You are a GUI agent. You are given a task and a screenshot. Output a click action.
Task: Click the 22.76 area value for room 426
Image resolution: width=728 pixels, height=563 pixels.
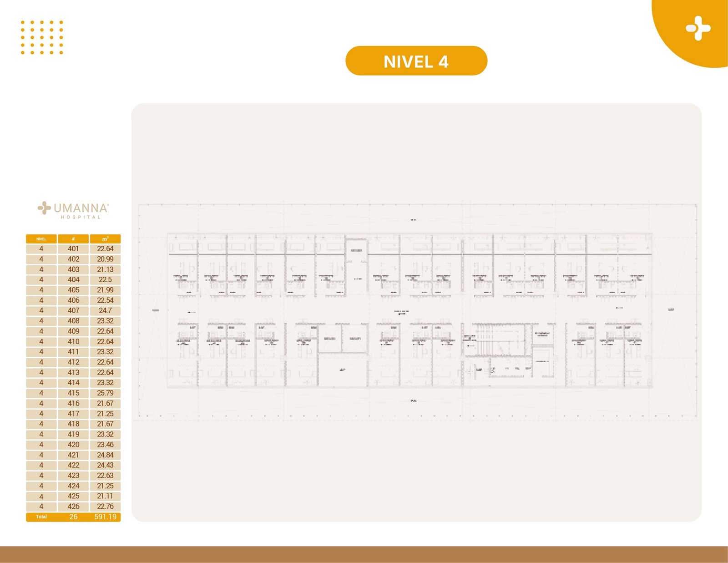pos(105,507)
